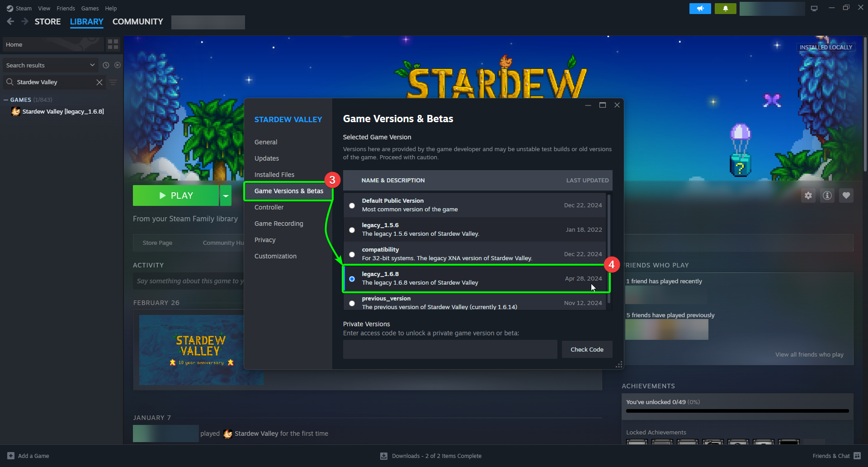Click the private version access code field
The height and width of the screenshot is (467, 868).
[x=449, y=349]
